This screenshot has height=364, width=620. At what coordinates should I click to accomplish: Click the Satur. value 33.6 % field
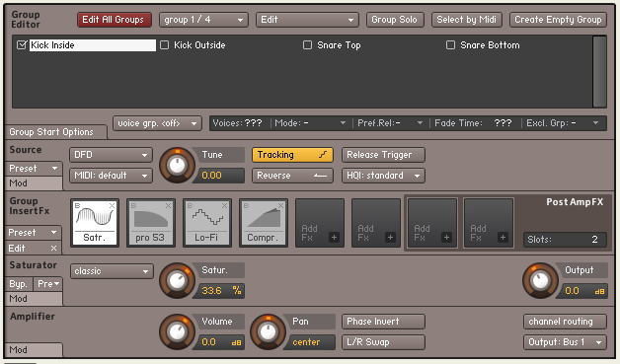pos(220,291)
